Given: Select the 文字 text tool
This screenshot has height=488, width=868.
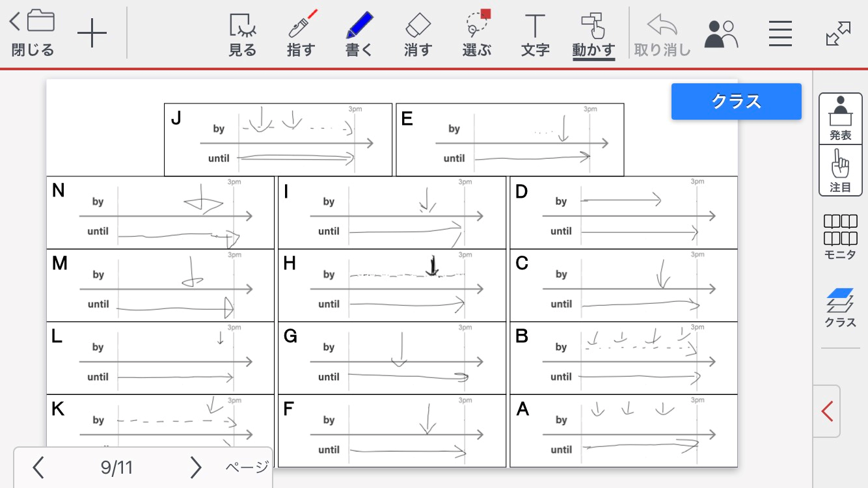Looking at the screenshot, I should tap(535, 34).
